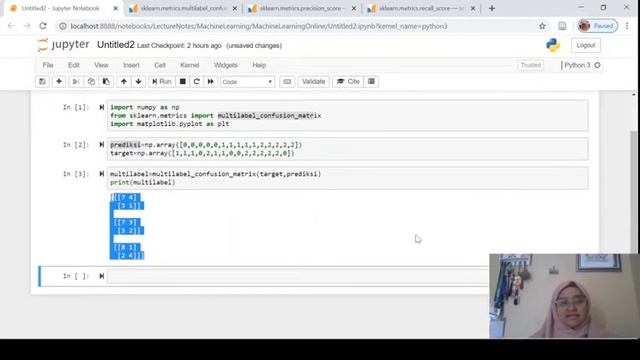Switch to multilabel_confusion sklearn tab
This screenshot has height=360, width=640.
click(x=183, y=8)
